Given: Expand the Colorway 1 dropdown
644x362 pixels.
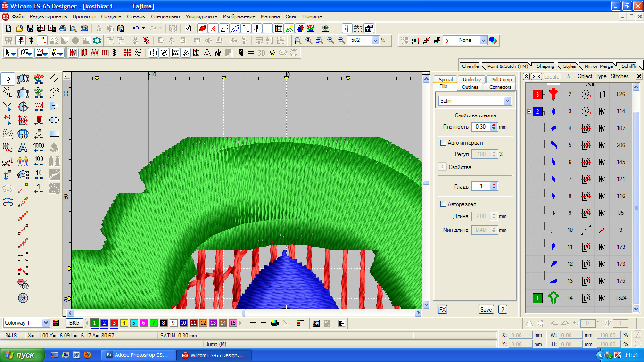Looking at the screenshot, I should tap(46, 323).
